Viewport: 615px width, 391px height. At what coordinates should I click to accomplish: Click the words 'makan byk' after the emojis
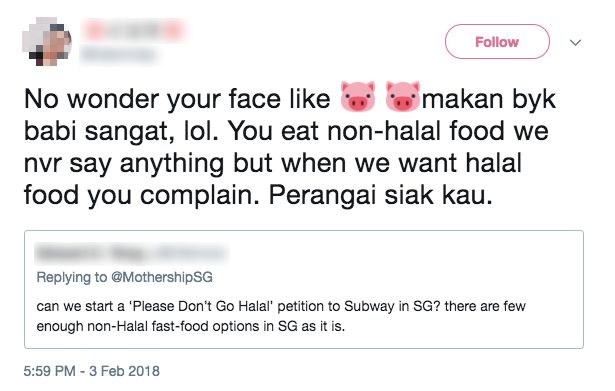[489, 98]
